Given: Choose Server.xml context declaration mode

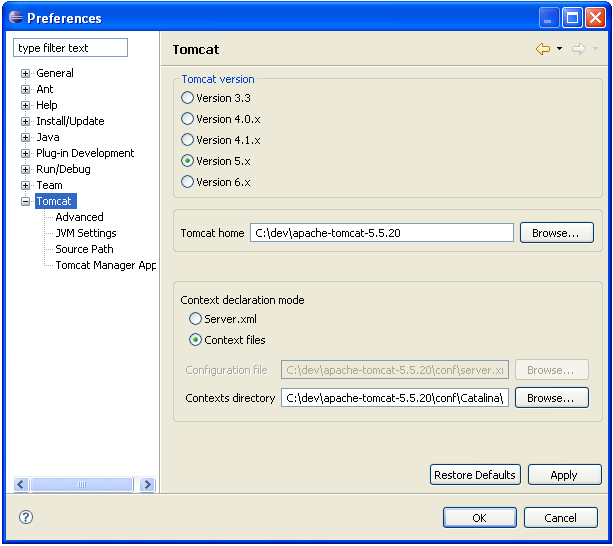Looking at the screenshot, I should click(195, 319).
